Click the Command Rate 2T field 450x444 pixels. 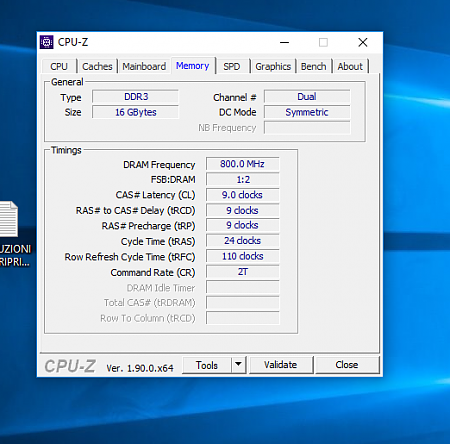pos(242,272)
